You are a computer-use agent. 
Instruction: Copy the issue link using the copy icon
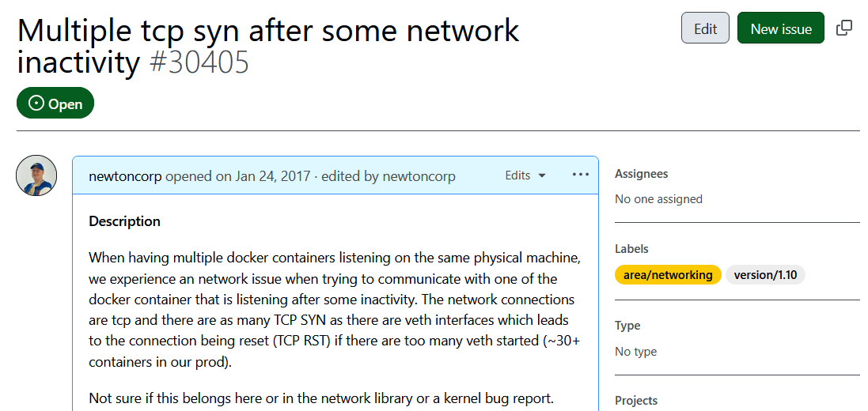(x=844, y=28)
